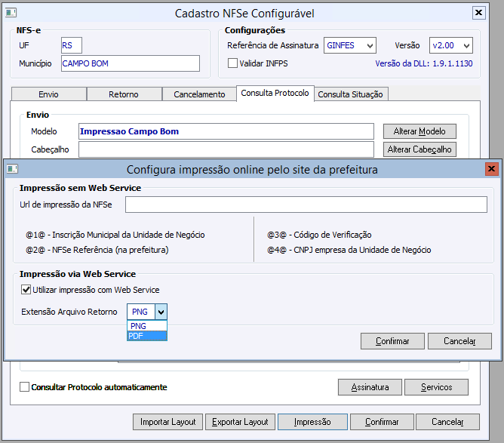Click the @1@ Inscrição Municipal placeholder text

(x=115, y=235)
